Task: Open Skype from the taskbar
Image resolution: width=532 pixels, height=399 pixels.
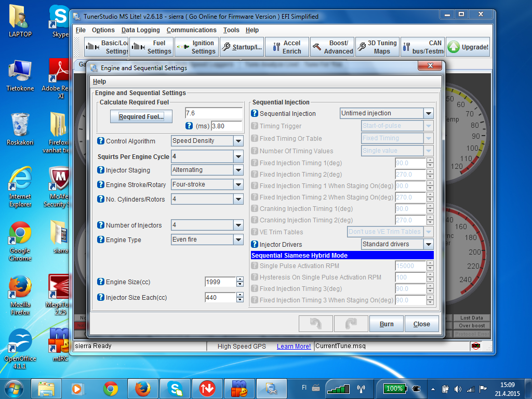Action: [175, 389]
